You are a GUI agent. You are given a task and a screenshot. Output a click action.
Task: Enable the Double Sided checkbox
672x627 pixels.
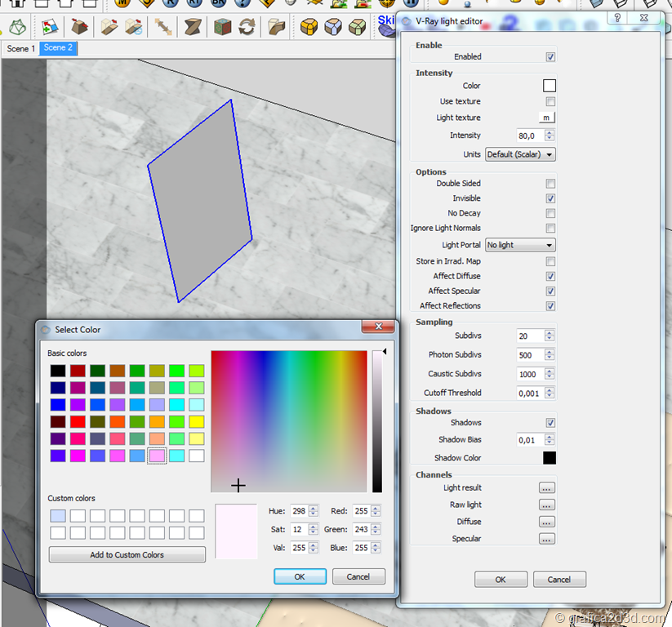point(550,184)
